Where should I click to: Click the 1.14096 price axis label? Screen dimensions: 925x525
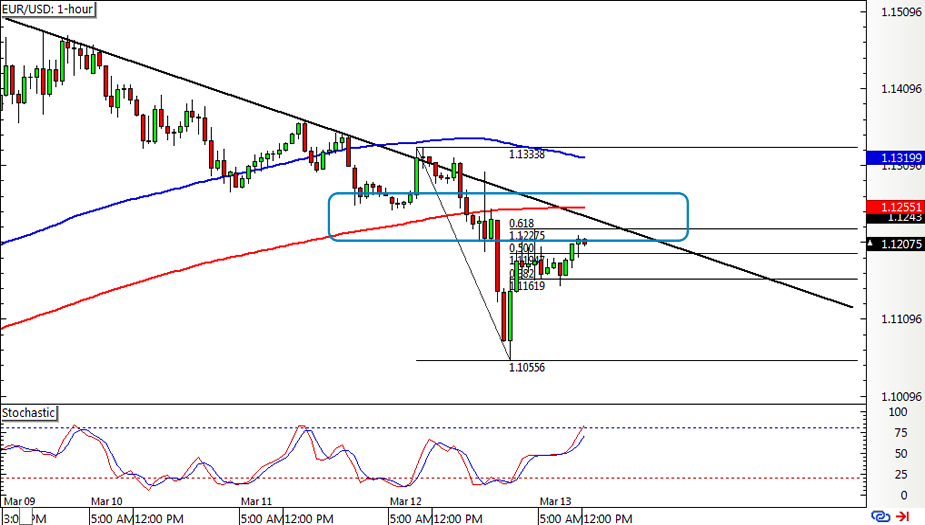tap(901, 89)
